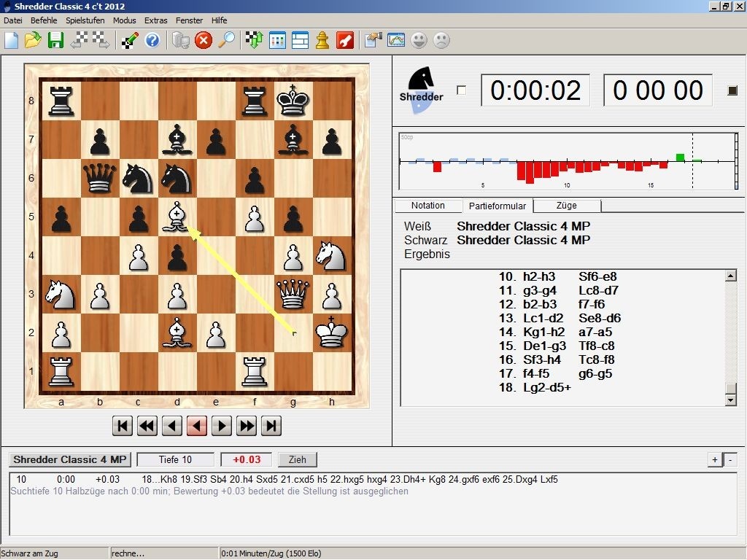The image size is (747, 560).
Task: Click the black king on g8
Action: click(293, 101)
